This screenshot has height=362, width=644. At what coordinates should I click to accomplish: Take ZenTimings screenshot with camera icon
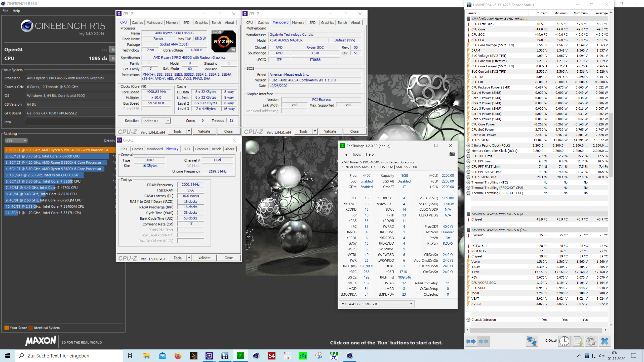click(x=452, y=154)
